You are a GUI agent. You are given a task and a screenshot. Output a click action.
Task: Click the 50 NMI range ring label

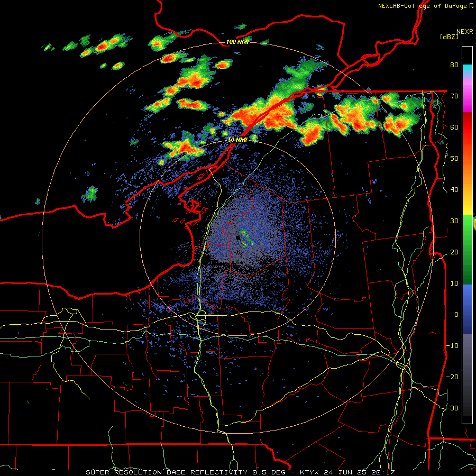click(x=237, y=140)
